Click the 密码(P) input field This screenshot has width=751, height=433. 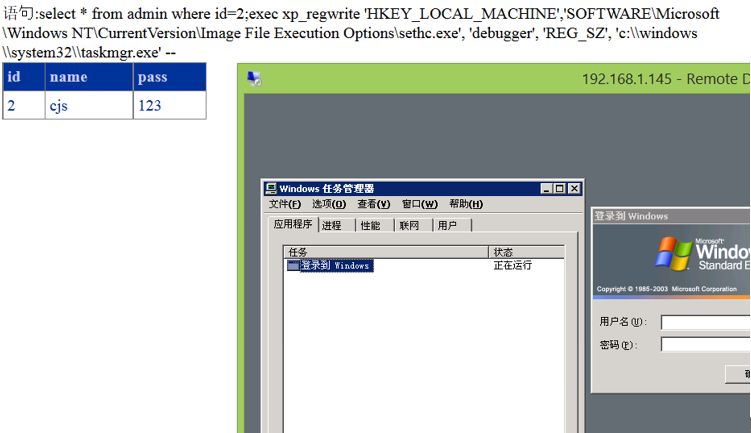point(705,344)
